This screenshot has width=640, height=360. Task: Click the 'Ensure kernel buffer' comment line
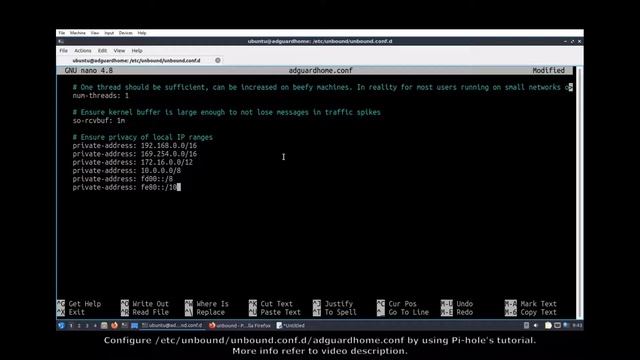(x=227, y=112)
